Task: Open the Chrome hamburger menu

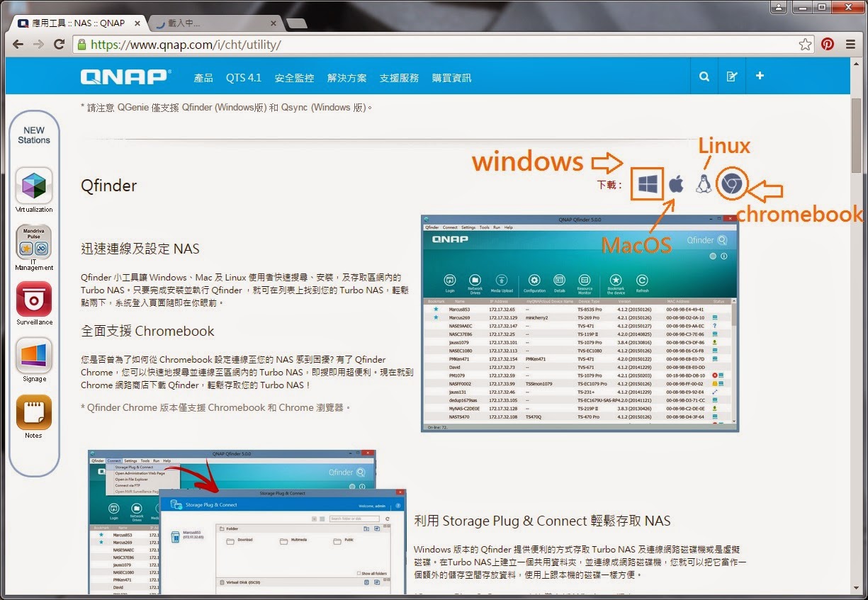Action: coord(850,44)
